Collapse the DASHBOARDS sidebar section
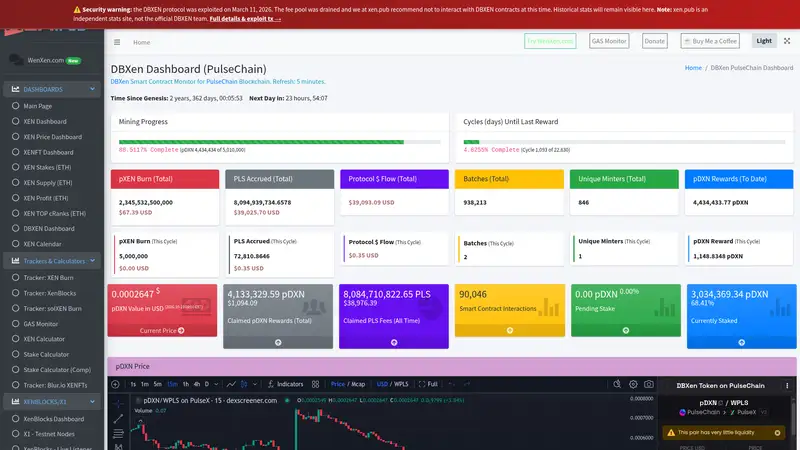 [x=52, y=89]
